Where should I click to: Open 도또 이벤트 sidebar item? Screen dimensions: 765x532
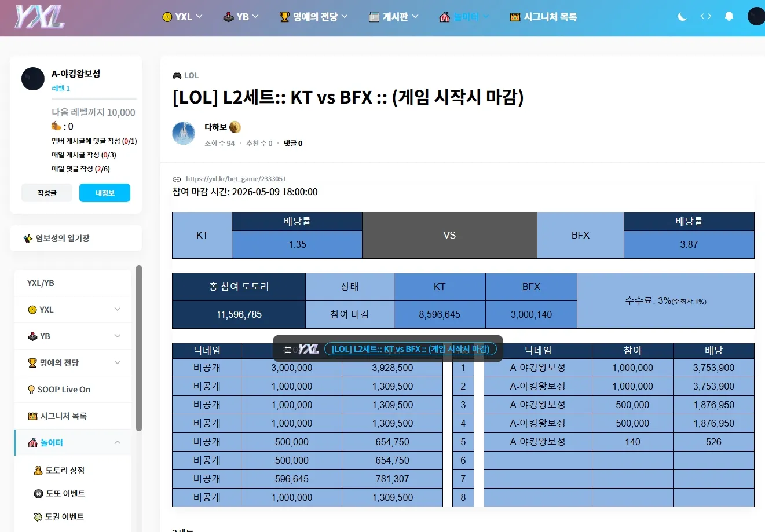click(x=65, y=494)
